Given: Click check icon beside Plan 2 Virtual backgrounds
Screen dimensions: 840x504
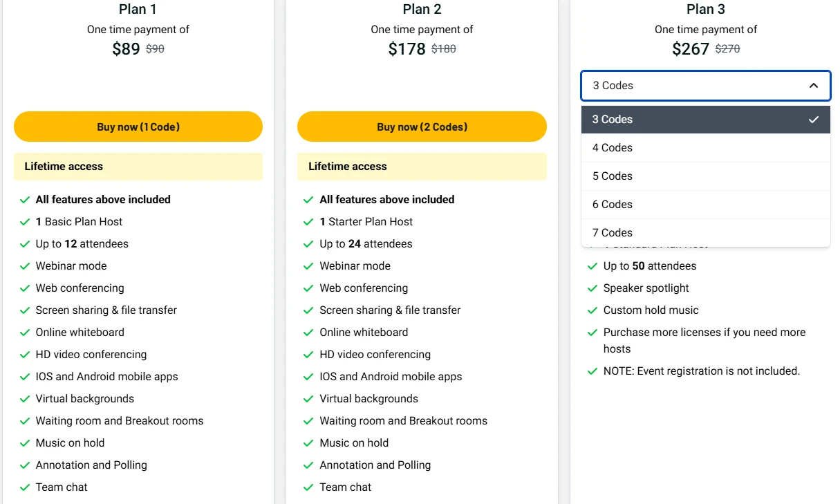Looking at the screenshot, I should coord(308,399).
